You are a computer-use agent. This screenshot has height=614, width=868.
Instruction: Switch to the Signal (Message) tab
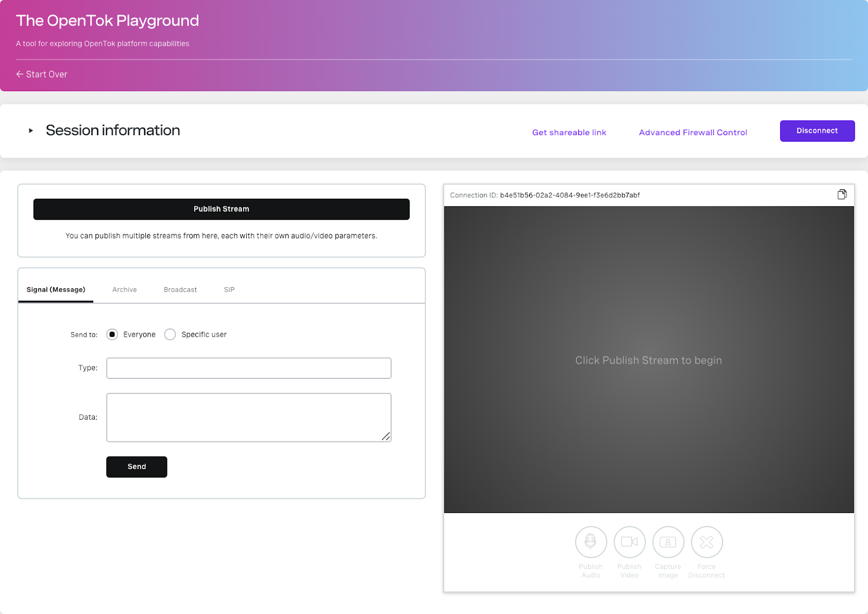[x=56, y=289]
